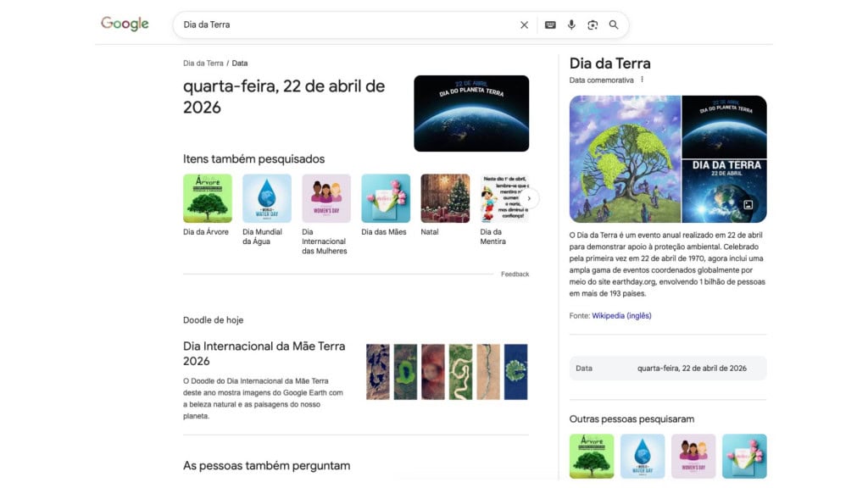Open the first Doodle Google Earth image
Screen dimensions: 868x488
tap(376, 369)
